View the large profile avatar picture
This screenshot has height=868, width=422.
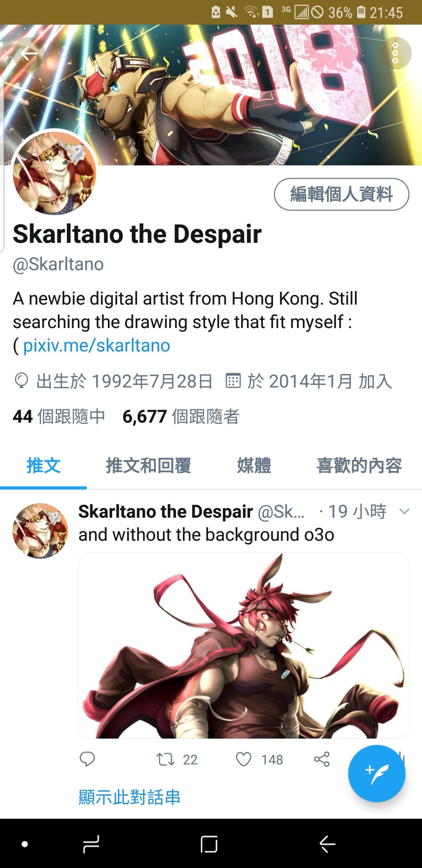[54, 172]
